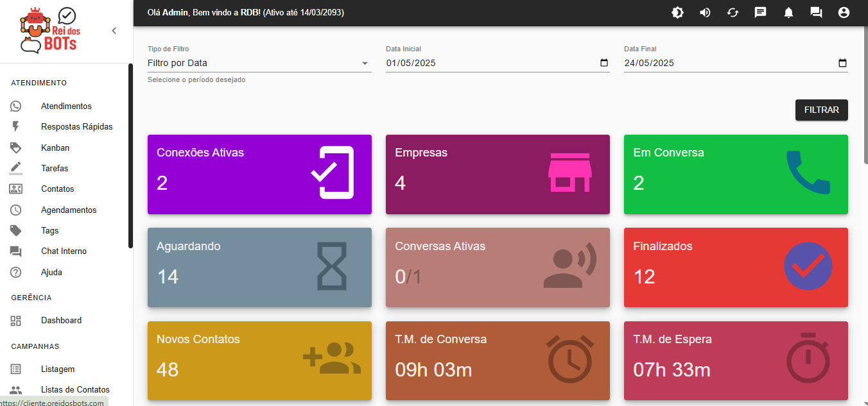Toggle the sidebar collapse chevron

(x=114, y=30)
